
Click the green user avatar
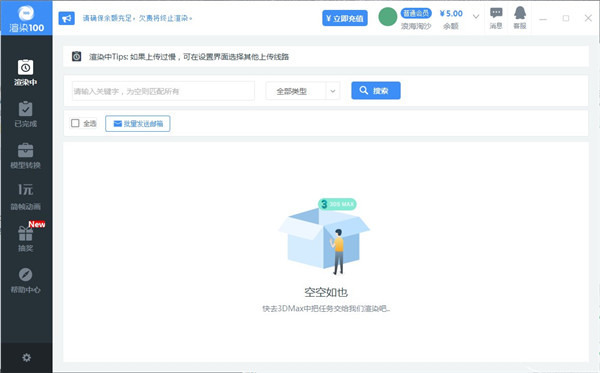[388, 17]
